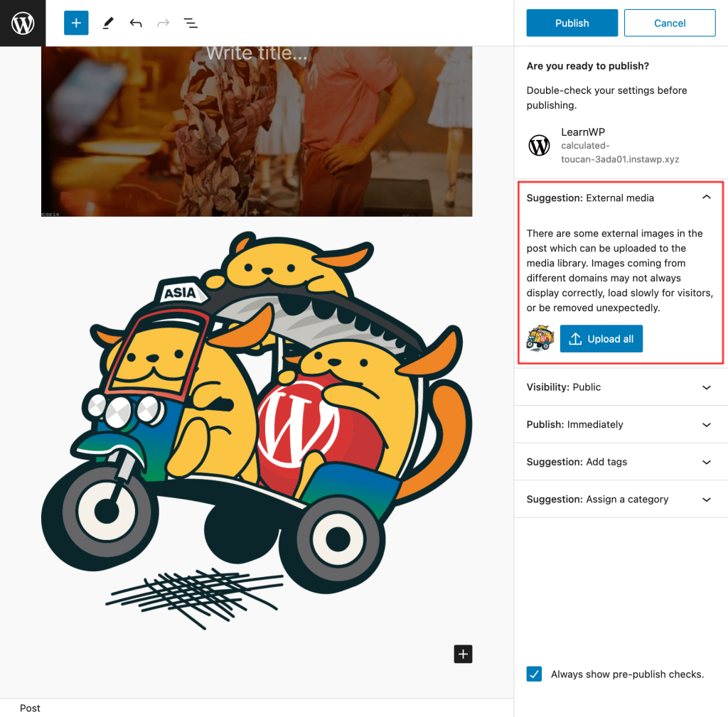This screenshot has height=717, width=728.
Task: Select the Edit pencil tool
Action: point(107,23)
